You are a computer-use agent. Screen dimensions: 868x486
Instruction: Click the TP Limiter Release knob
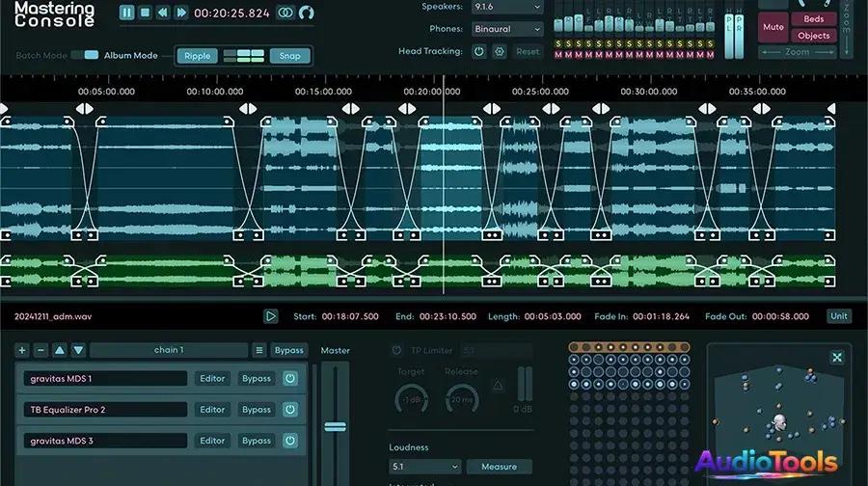pyautogui.click(x=462, y=399)
